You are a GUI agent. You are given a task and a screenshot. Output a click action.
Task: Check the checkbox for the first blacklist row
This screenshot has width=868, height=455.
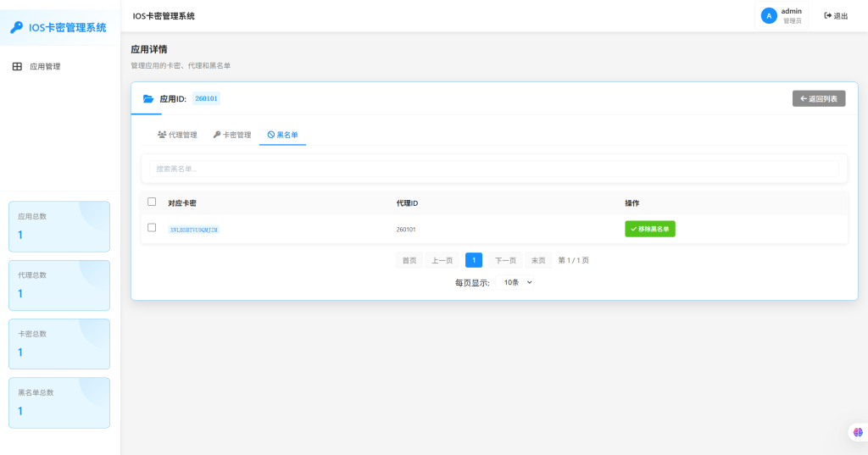152,228
